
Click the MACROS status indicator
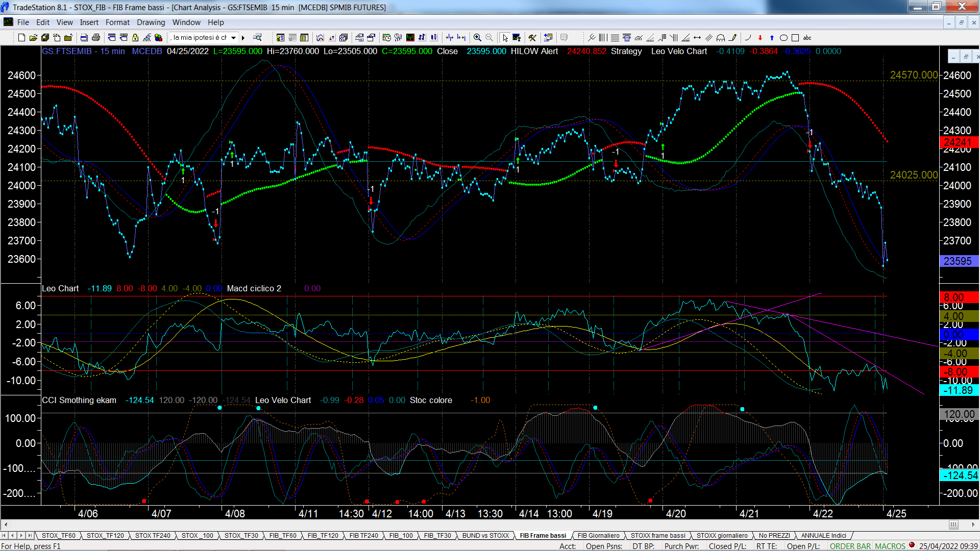pyautogui.click(x=890, y=546)
